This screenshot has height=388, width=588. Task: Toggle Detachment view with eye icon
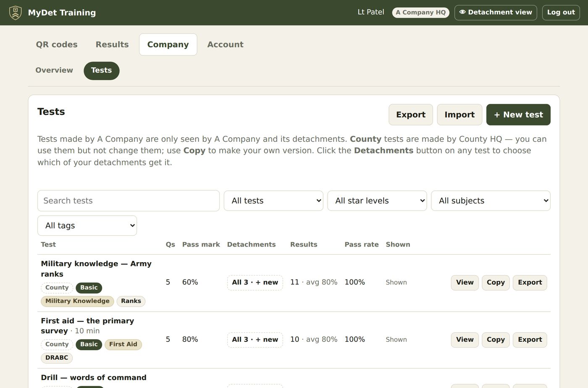(496, 13)
